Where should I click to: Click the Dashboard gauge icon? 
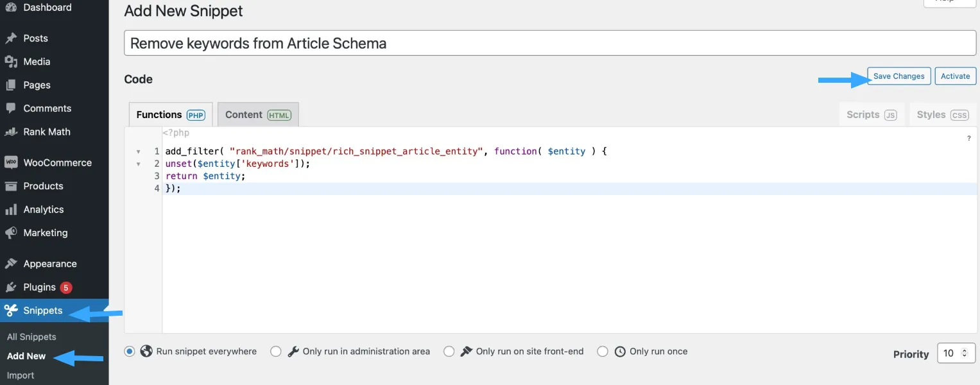11,8
